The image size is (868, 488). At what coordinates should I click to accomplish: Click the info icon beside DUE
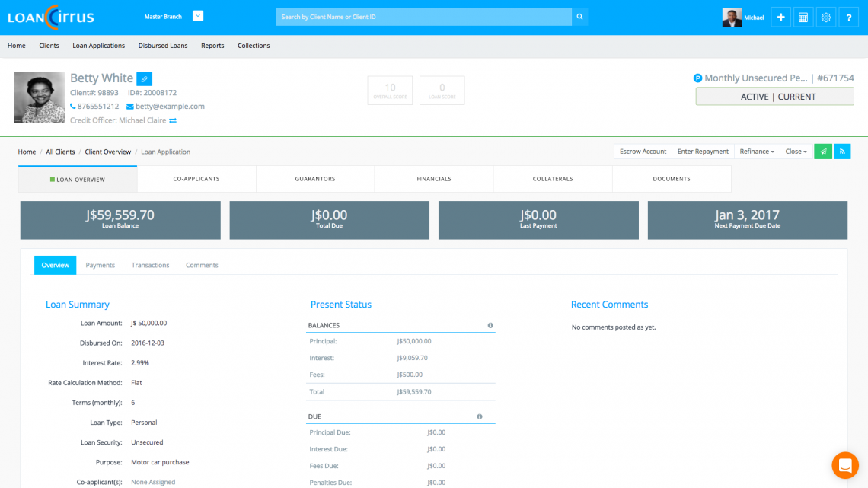479,416
